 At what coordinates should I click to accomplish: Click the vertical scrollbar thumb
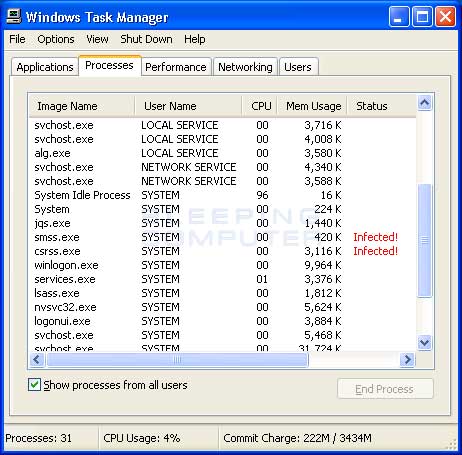425,240
